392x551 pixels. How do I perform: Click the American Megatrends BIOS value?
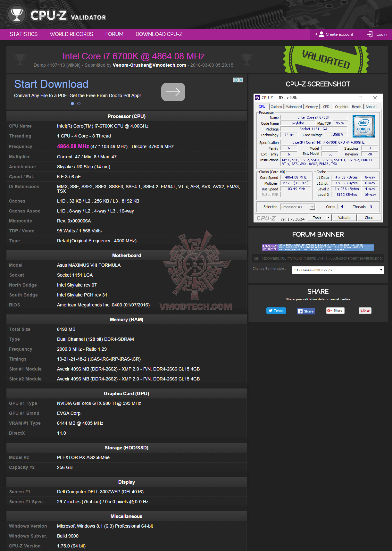tap(103, 305)
